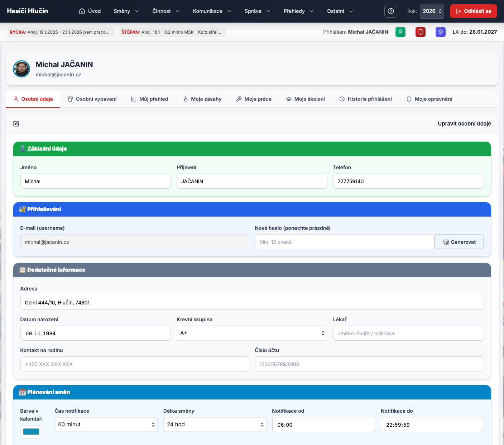Toggle the purple light theme icon
Image resolution: width=504 pixels, height=445 pixels.
440,32
